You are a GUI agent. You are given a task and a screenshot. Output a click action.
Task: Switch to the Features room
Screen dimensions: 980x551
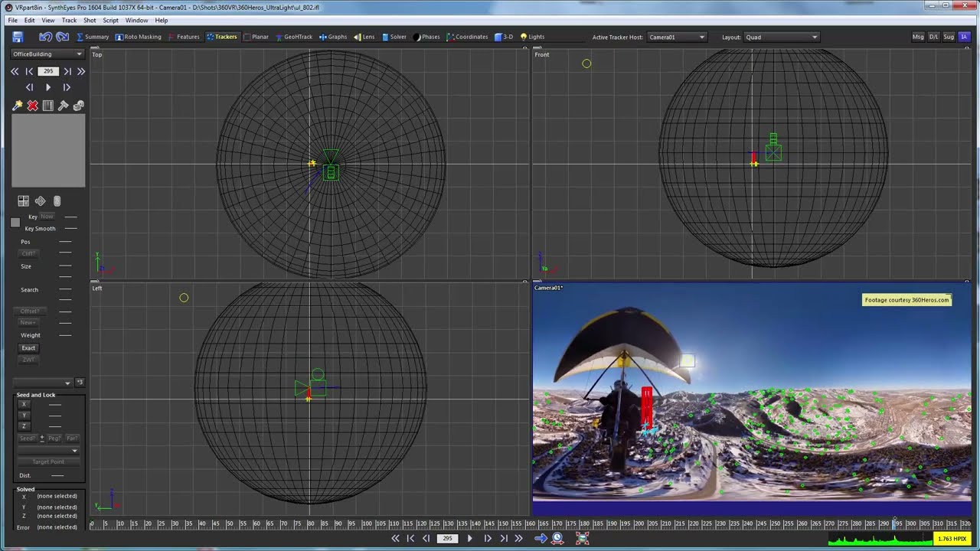tap(184, 37)
